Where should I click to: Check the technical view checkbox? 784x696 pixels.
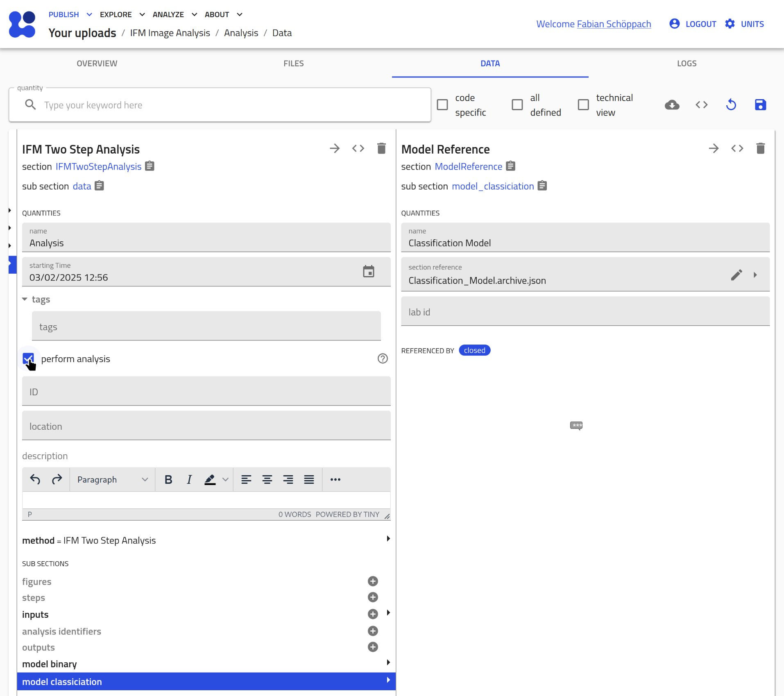click(583, 105)
